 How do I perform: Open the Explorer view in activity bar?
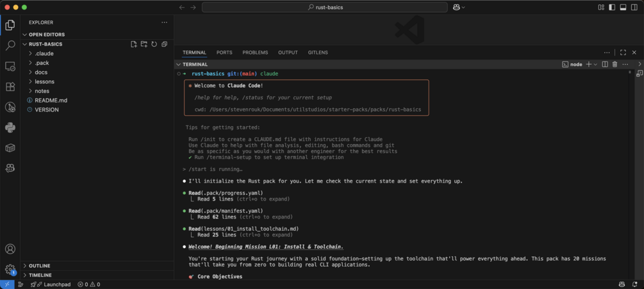[10, 26]
